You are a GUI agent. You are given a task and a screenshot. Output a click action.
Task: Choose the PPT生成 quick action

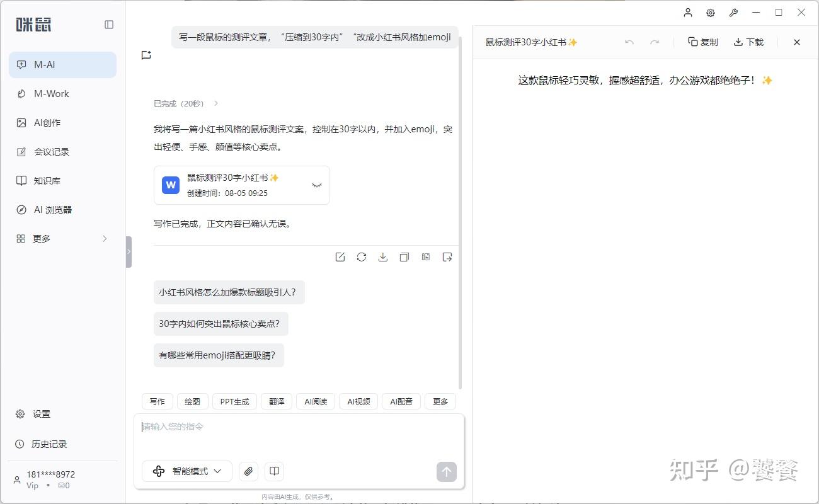235,401
